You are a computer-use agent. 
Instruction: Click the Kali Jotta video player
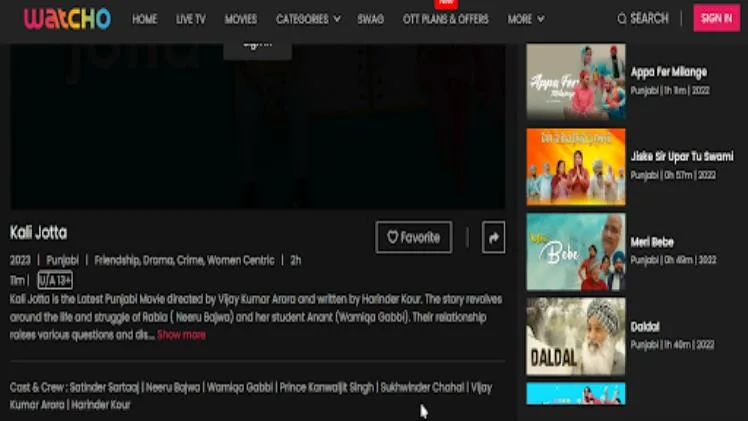(x=257, y=125)
